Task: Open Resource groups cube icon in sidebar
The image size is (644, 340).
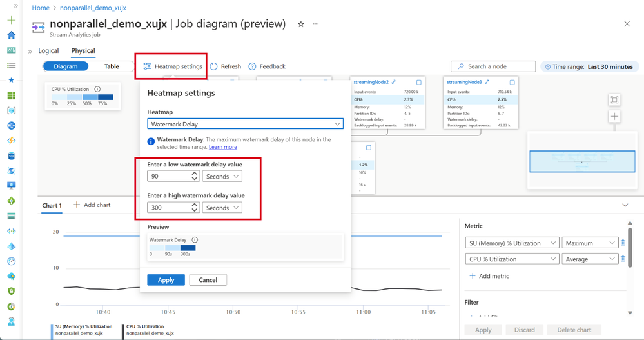Action: 12,110
